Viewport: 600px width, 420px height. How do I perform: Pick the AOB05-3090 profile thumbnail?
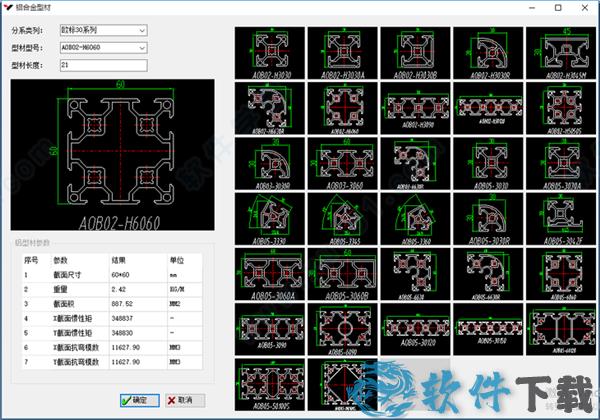270,329
